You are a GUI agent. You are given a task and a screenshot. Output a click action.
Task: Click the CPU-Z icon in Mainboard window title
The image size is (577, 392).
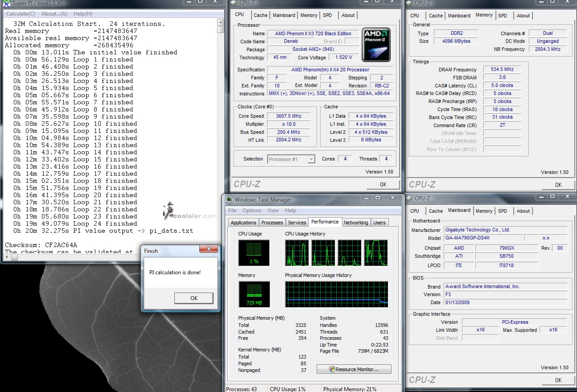[409, 198]
